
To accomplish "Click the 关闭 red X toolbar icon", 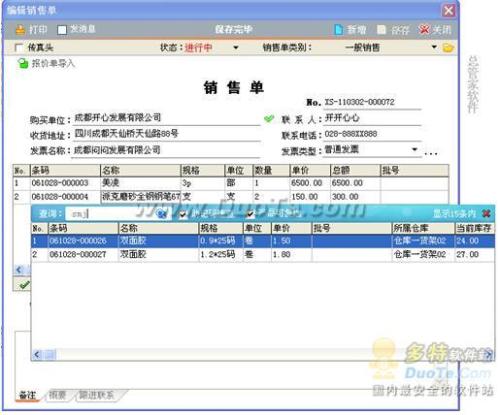I will click(424, 30).
